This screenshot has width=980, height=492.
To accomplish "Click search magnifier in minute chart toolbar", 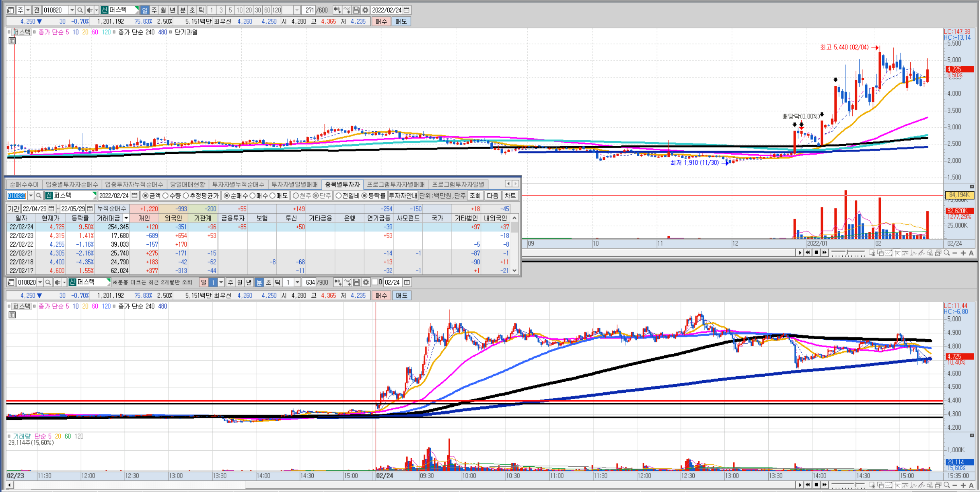I will [48, 282].
